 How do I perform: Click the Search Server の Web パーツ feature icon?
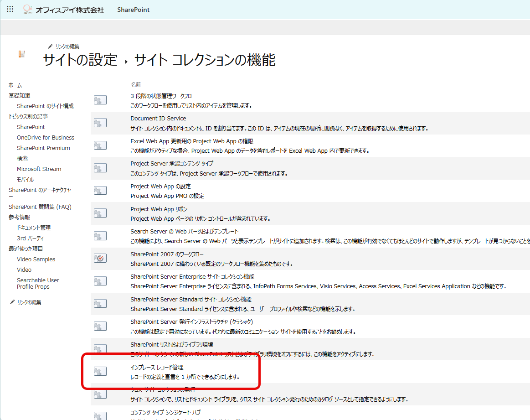[x=100, y=236]
